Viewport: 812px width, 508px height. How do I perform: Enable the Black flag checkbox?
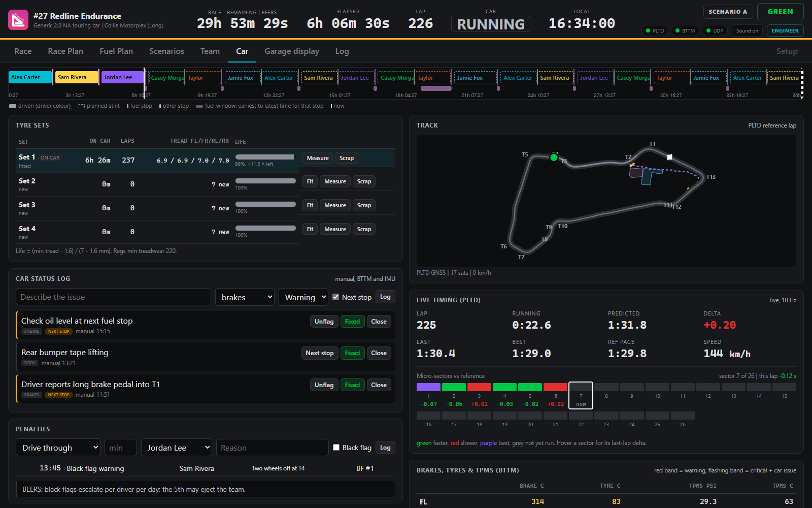(x=336, y=448)
